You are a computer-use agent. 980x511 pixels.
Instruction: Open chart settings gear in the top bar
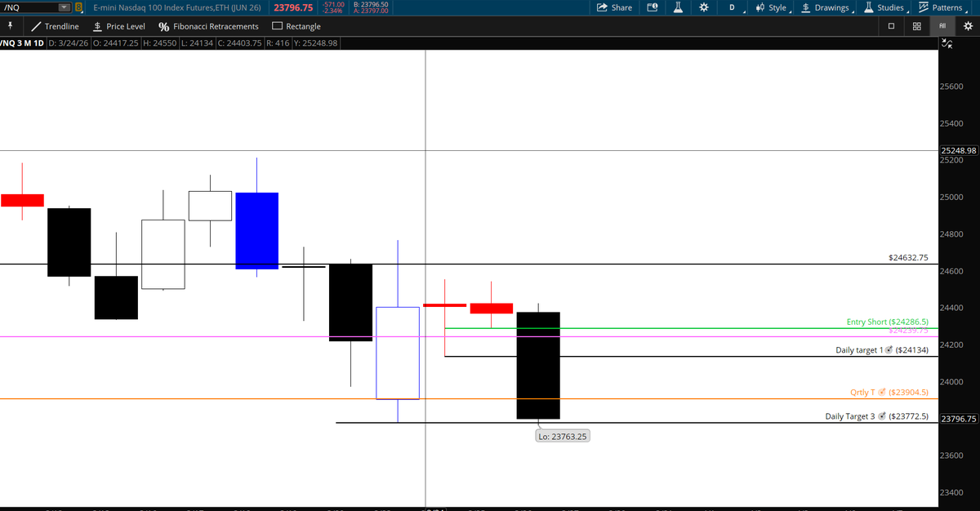704,7
